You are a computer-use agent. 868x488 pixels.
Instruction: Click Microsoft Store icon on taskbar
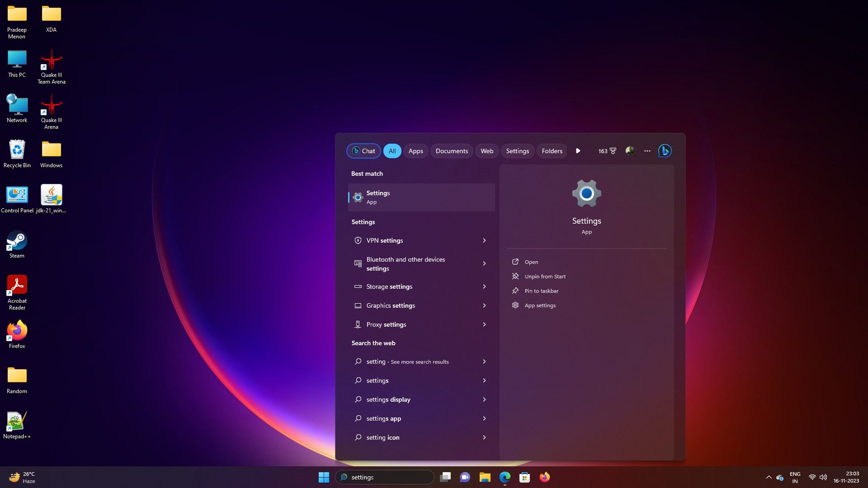524,477
